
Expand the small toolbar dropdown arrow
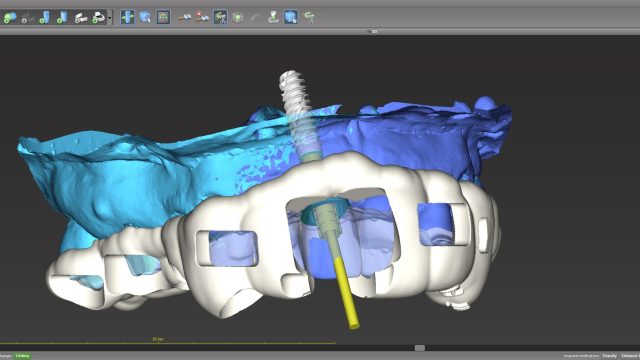tap(110, 18)
